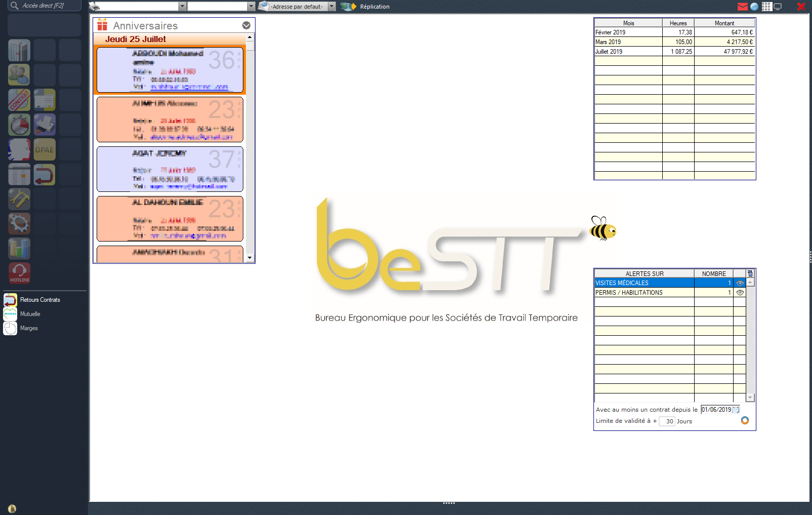Image resolution: width=812 pixels, height=515 pixels.
Task: Click the bee mascot icon
Action: pyautogui.click(x=603, y=228)
